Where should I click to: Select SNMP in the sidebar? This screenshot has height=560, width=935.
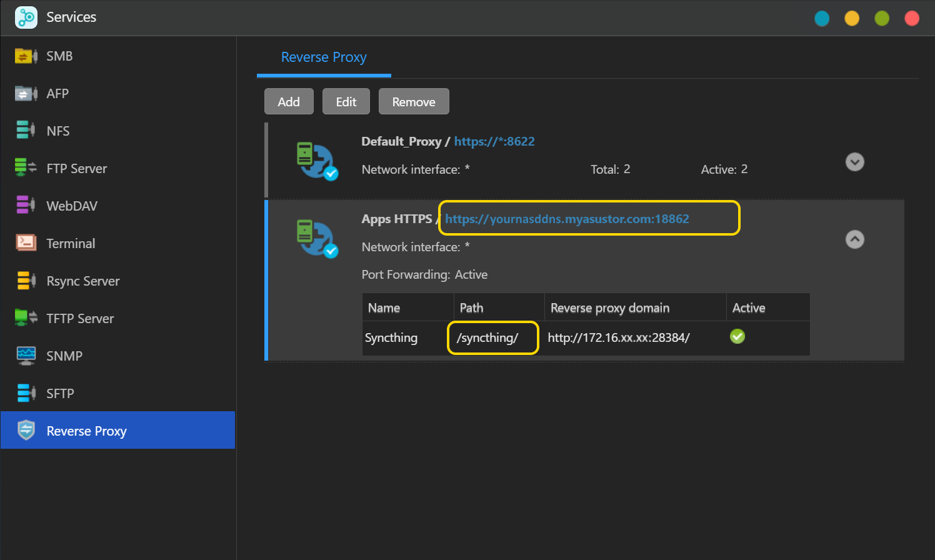(117, 356)
